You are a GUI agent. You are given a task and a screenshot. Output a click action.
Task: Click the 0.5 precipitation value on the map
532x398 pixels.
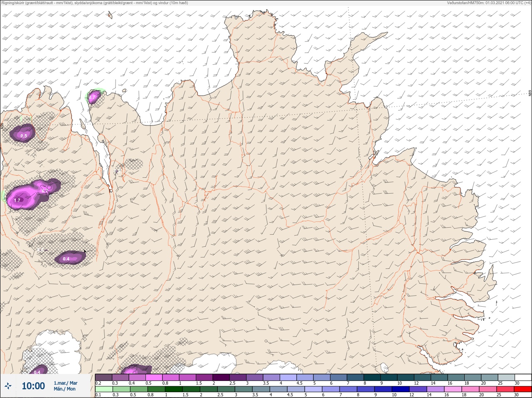click(x=24, y=136)
